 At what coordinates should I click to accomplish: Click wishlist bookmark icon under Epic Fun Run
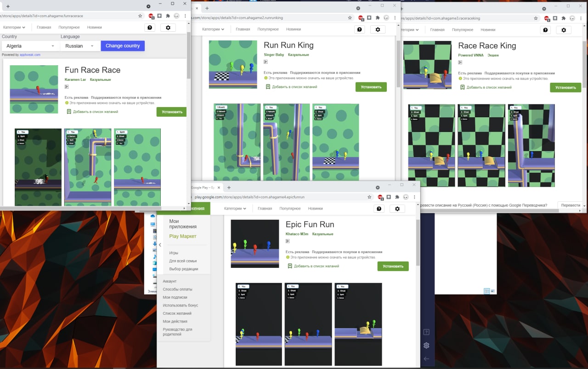pos(290,266)
